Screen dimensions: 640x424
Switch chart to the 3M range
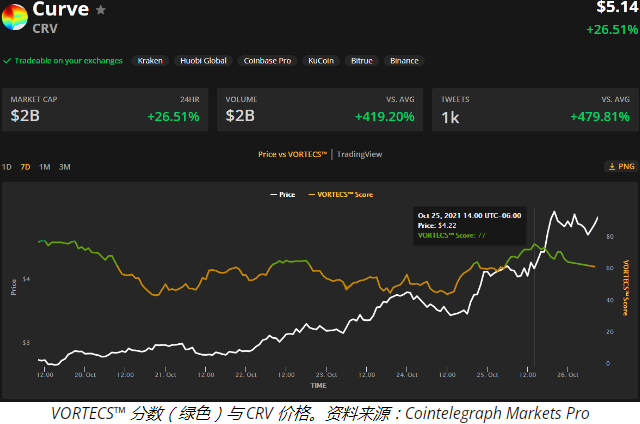64,167
